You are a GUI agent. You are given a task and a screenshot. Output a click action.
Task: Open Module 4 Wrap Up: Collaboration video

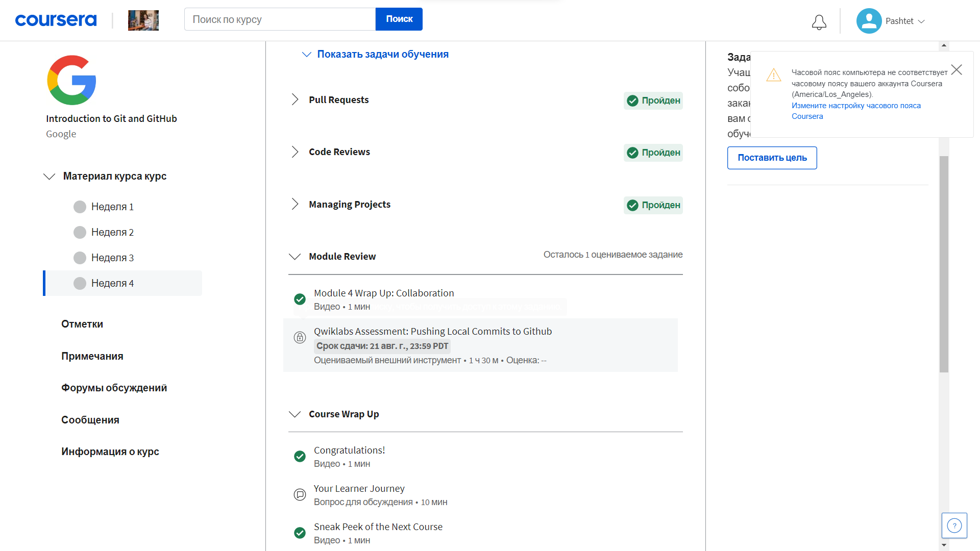click(x=384, y=293)
